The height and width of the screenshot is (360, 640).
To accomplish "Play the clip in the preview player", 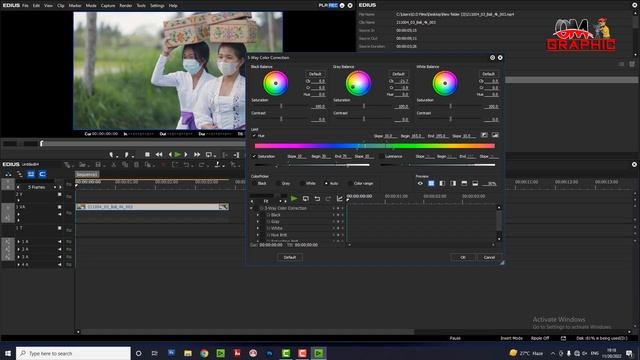I will 178,155.
